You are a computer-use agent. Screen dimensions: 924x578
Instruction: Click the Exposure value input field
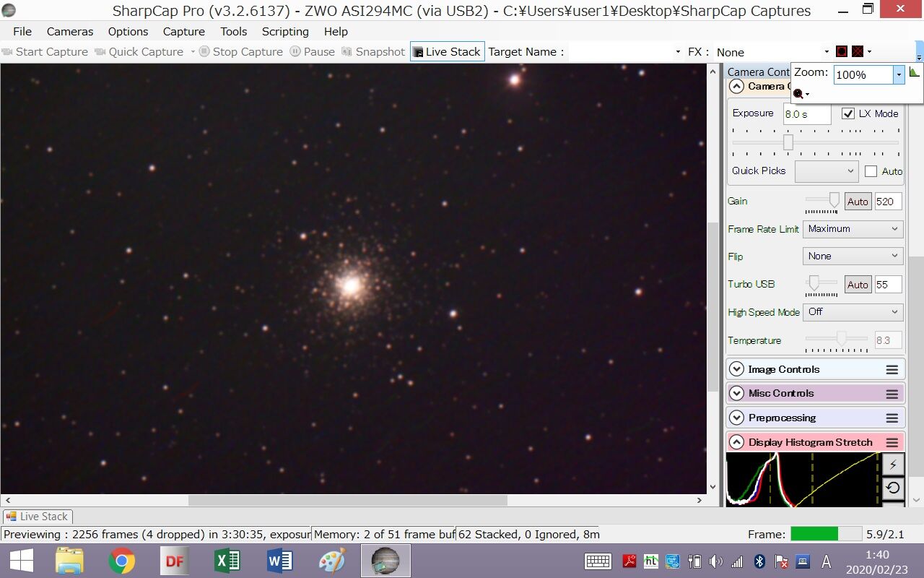point(807,114)
